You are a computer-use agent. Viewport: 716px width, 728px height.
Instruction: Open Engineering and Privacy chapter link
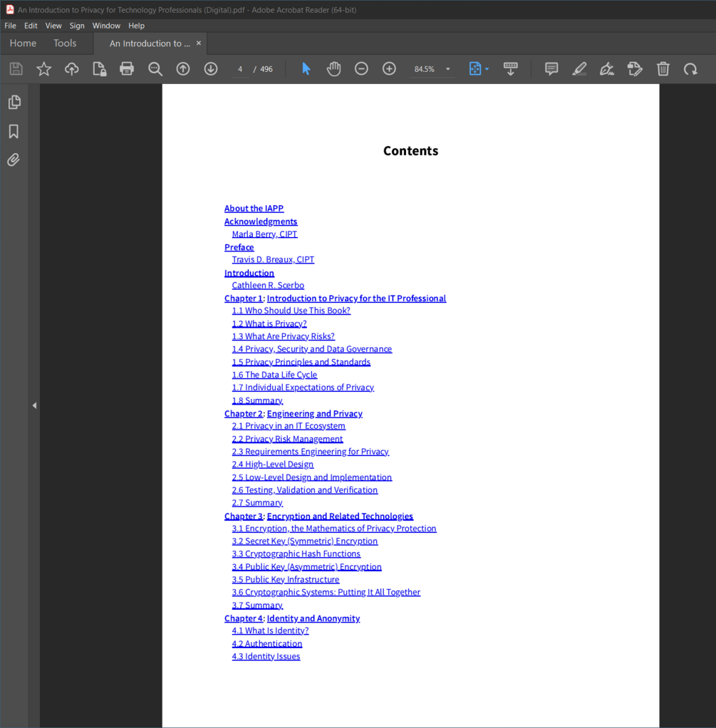click(x=315, y=414)
